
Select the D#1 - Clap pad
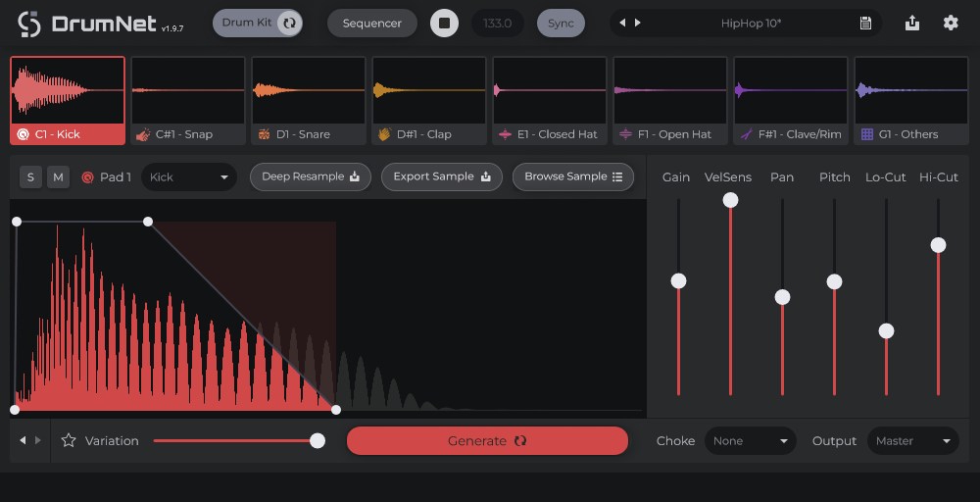coord(428,101)
